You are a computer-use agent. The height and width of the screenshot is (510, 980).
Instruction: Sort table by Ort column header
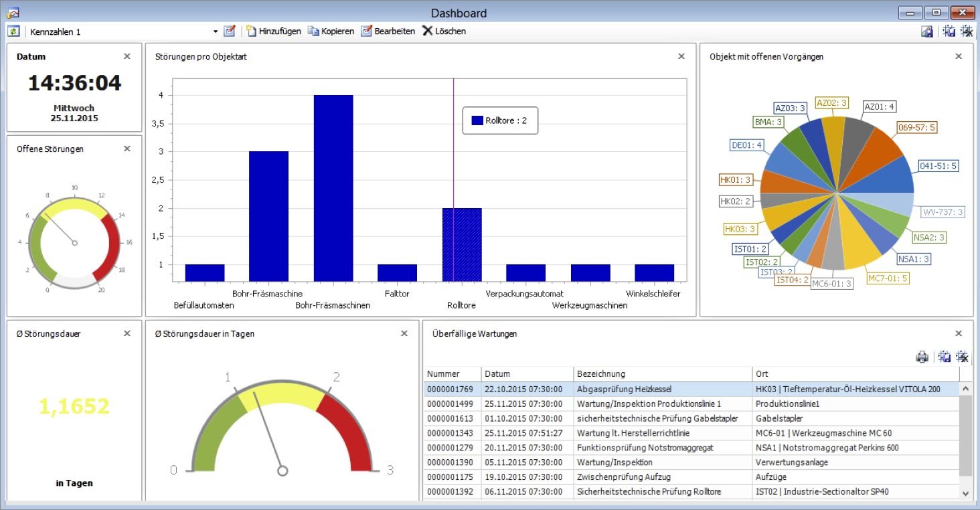tap(855, 373)
